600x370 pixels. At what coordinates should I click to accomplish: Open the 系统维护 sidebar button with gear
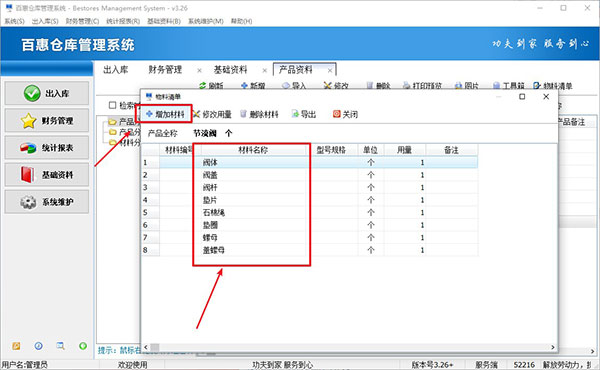[47, 202]
